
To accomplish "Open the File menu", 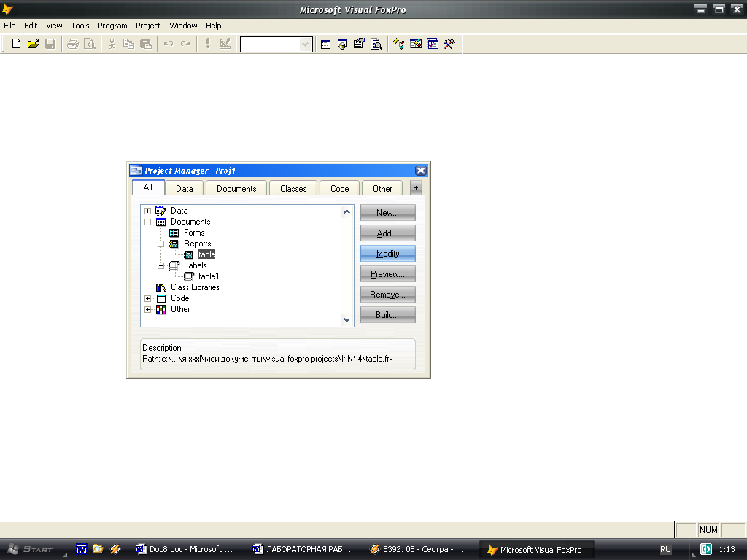I will tap(9, 26).
